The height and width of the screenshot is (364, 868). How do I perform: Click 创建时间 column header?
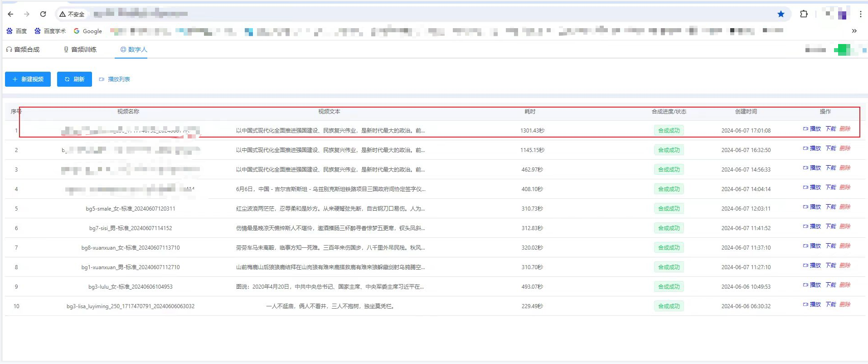pyautogui.click(x=746, y=112)
